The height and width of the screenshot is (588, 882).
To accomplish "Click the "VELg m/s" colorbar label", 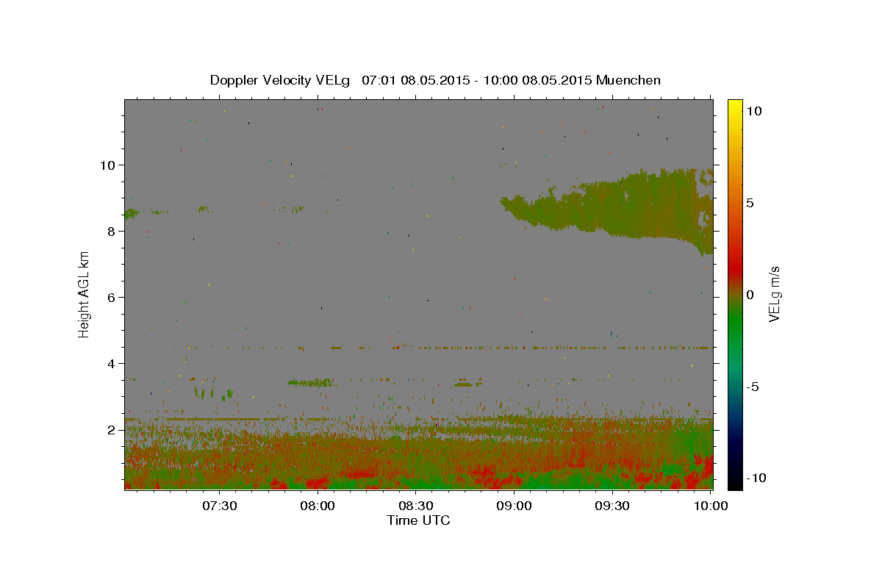I will (774, 295).
